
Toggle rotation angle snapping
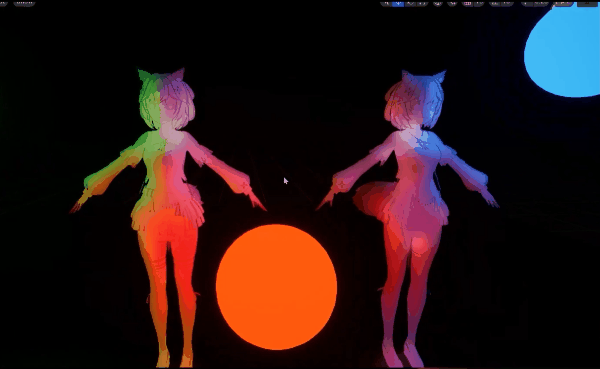tap(495, 3)
